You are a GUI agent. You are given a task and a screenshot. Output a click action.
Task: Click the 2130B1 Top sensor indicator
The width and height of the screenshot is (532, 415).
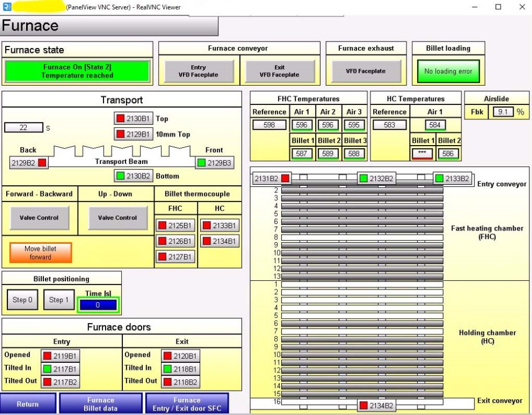tap(133, 118)
